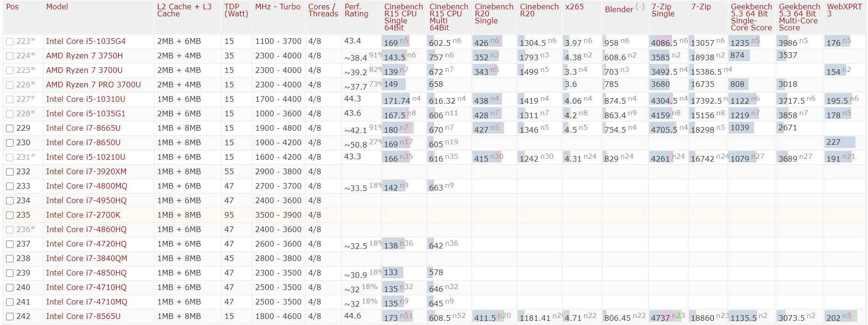Check the box for position 233
Screen dimensions: 868x325
(10, 186)
